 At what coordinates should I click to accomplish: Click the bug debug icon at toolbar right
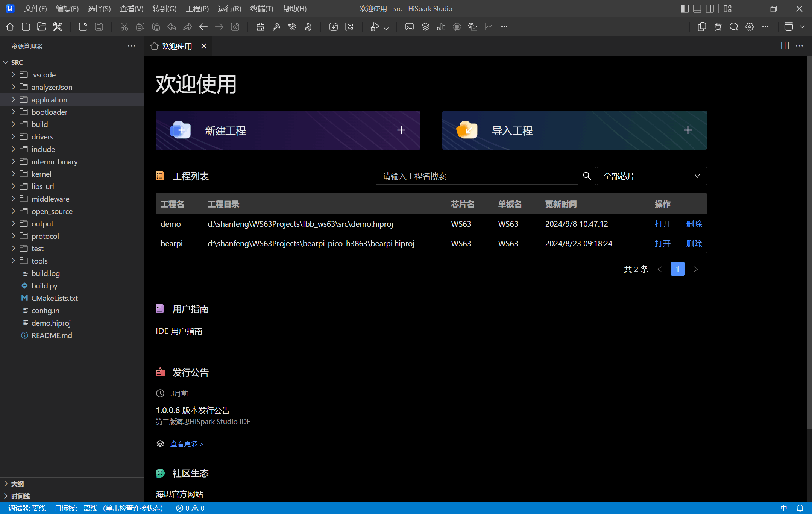point(718,27)
